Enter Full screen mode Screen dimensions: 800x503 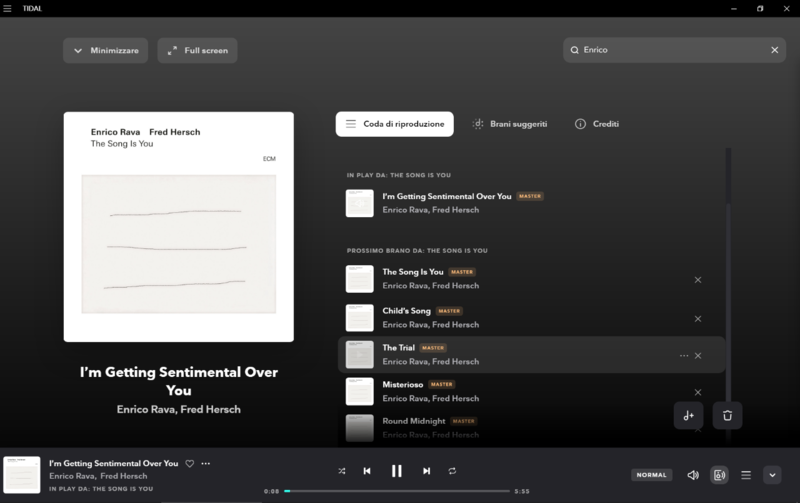coord(197,50)
